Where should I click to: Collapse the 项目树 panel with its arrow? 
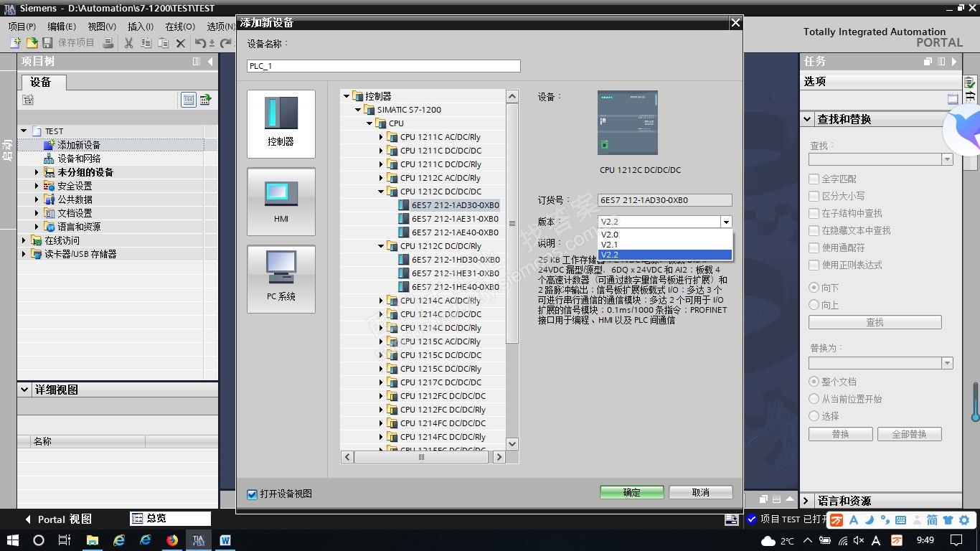click(210, 62)
